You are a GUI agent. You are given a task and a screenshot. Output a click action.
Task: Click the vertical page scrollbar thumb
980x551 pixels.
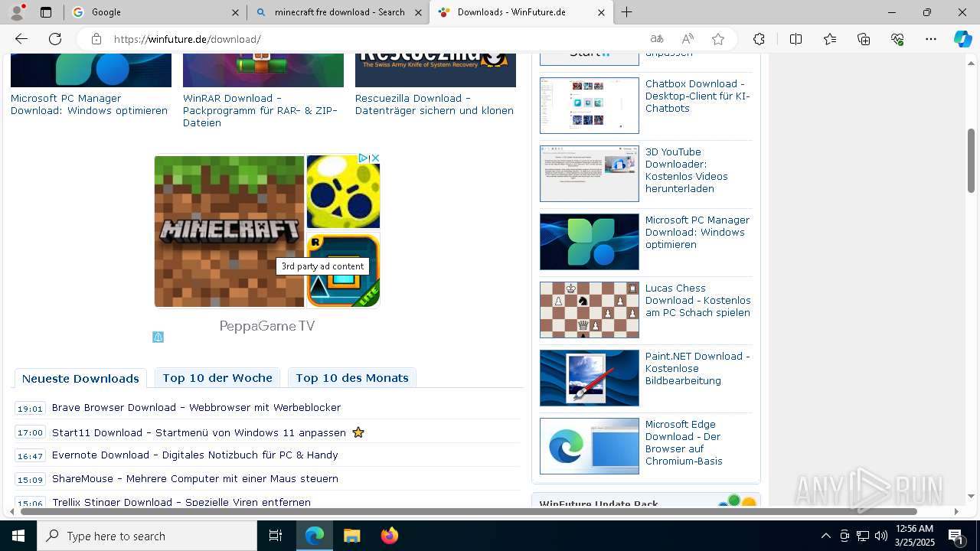tap(971, 161)
